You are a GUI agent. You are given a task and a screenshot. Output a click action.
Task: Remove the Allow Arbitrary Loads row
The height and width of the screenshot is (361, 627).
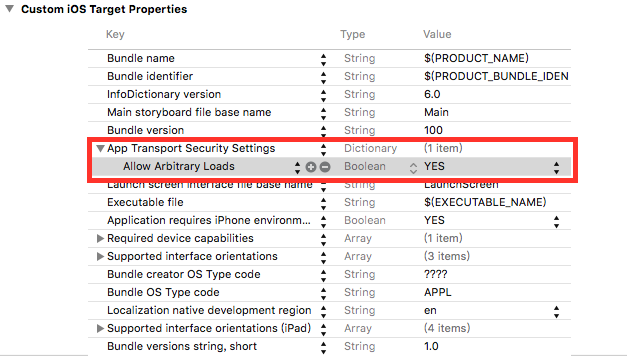(325, 167)
